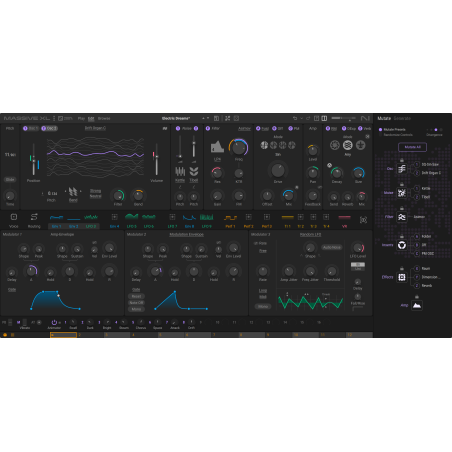Viewport: 452px width, 452px height.
Task: Select the first reverb Mode icon
Action: click(335, 145)
